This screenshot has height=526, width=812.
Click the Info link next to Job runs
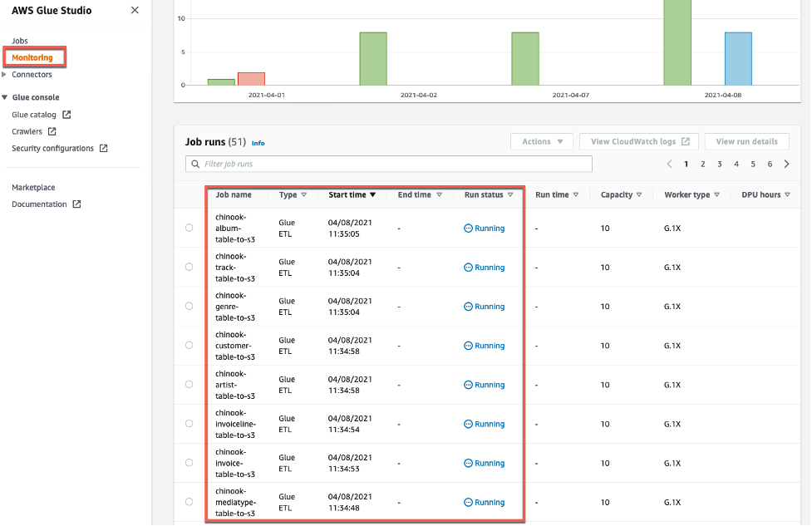(x=258, y=143)
